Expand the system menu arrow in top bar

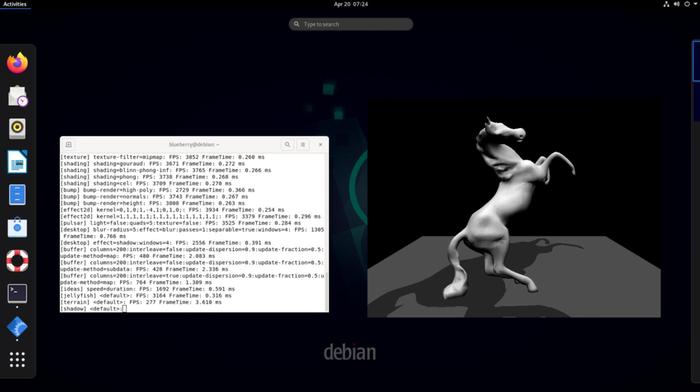point(696,4)
